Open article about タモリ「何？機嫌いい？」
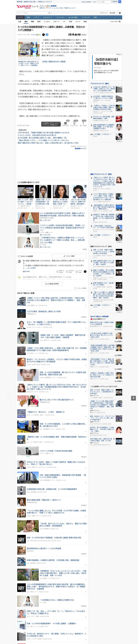The width and height of the screenshot is (138, 644). 57,323
